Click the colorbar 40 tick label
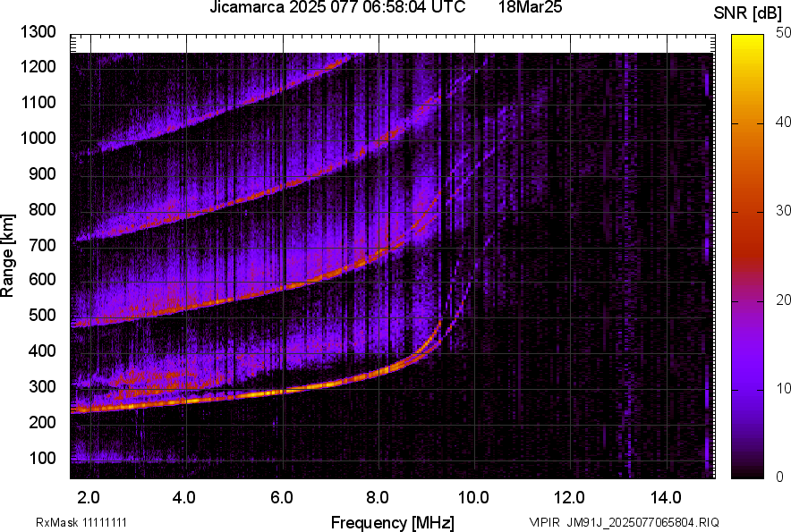Image resolution: width=791 pixels, height=532 pixels. pos(784,122)
